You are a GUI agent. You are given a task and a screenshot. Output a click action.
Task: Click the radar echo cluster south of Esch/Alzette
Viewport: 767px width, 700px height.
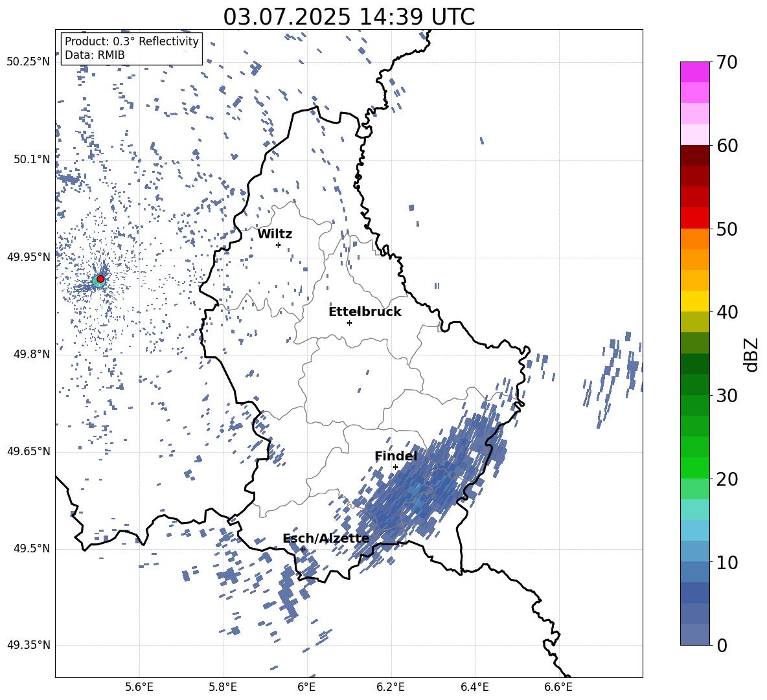tap(289, 591)
